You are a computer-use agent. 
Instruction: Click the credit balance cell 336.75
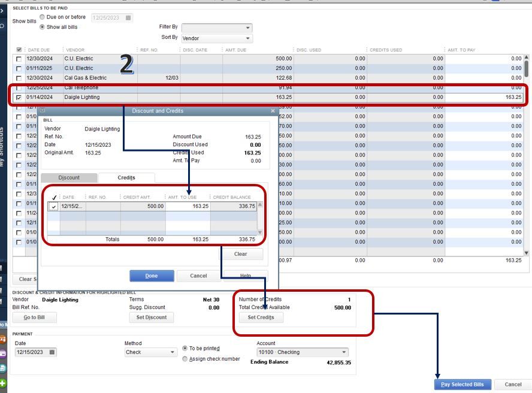[234, 206]
